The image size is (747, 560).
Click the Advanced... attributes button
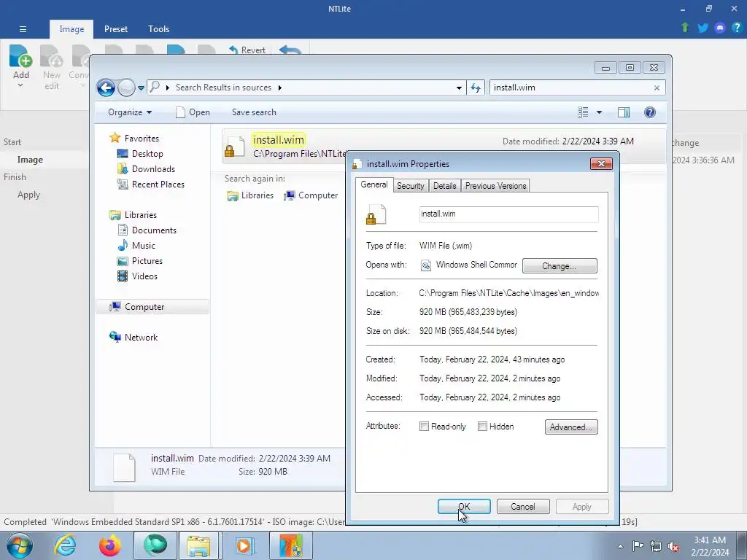click(x=571, y=427)
